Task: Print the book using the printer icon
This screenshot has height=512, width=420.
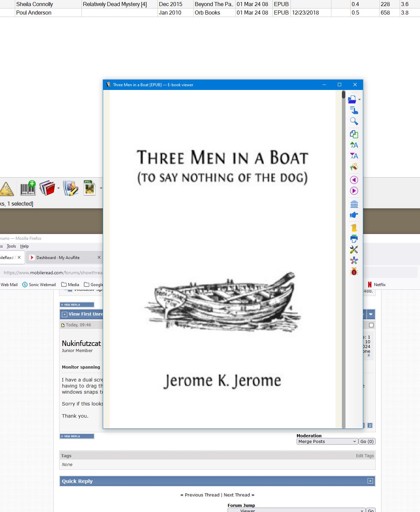Action: [x=354, y=239]
